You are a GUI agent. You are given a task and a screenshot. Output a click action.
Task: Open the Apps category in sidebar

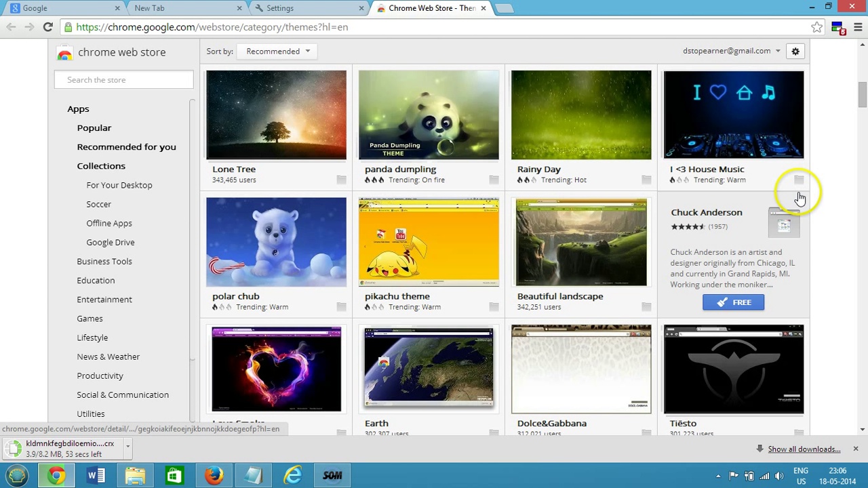point(78,108)
